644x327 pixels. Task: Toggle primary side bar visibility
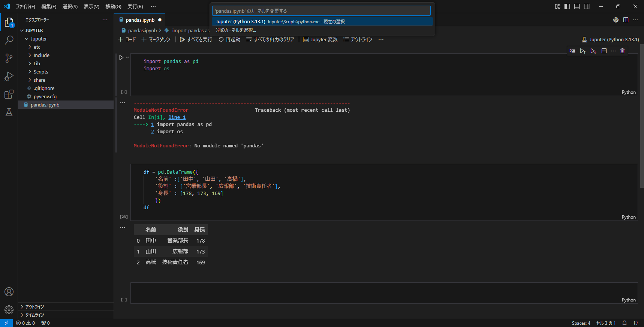coord(567,6)
